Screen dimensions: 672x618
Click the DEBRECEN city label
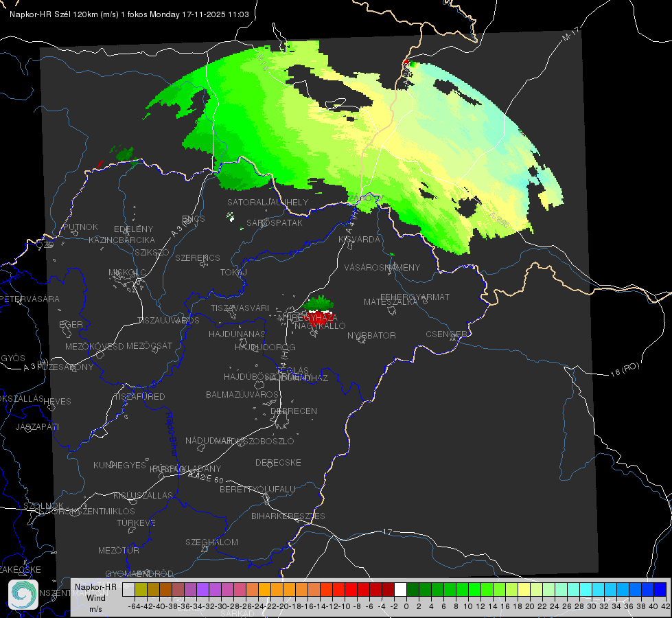coord(294,411)
